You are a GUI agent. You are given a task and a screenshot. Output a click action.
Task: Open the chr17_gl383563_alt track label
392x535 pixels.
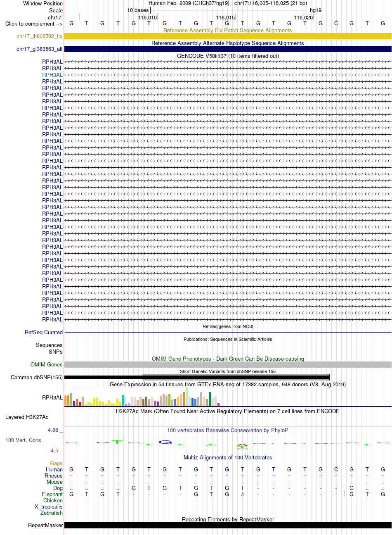tap(40, 49)
